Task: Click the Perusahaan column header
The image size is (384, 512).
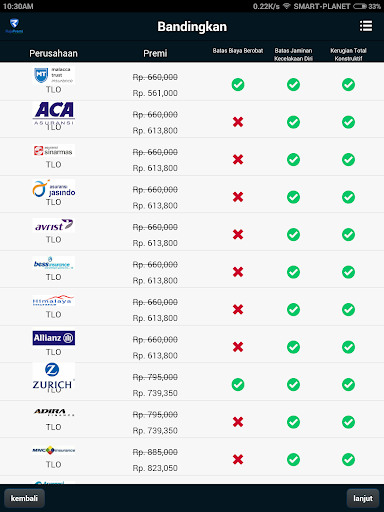Action: tap(53, 53)
